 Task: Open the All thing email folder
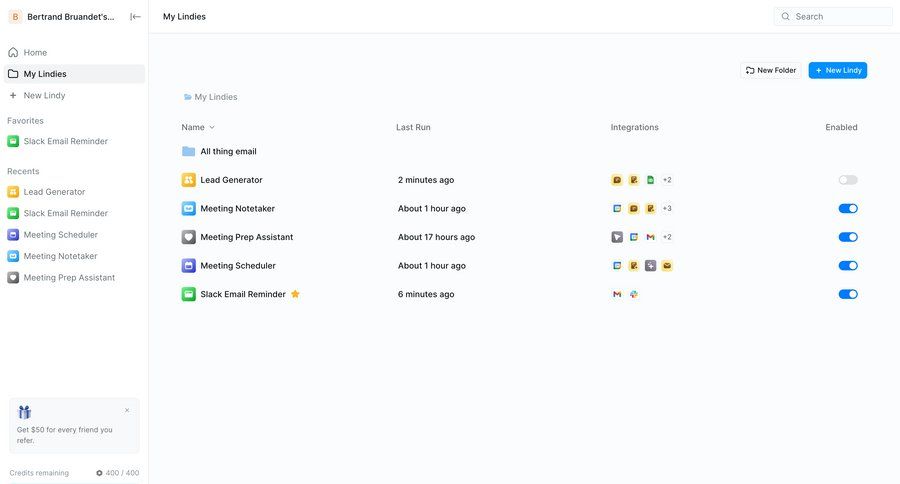tap(228, 152)
